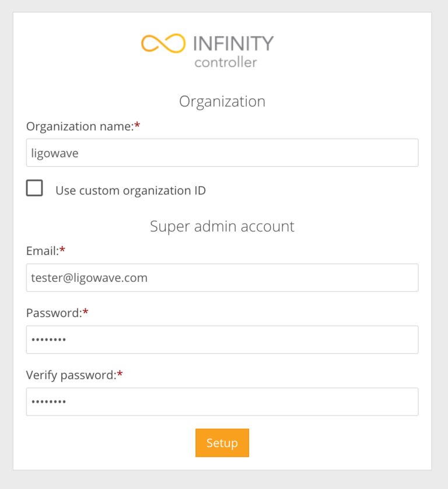Focus the Organization name field containing "ligowave"
The height and width of the screenshot is (489, 448).
(x=222, y=153)
